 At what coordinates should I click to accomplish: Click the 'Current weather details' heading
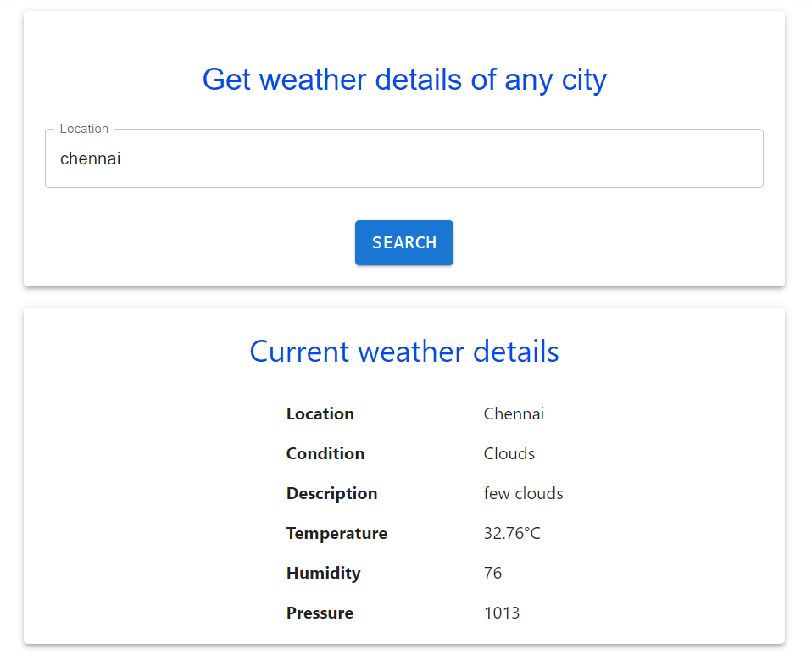coord(404,352)
